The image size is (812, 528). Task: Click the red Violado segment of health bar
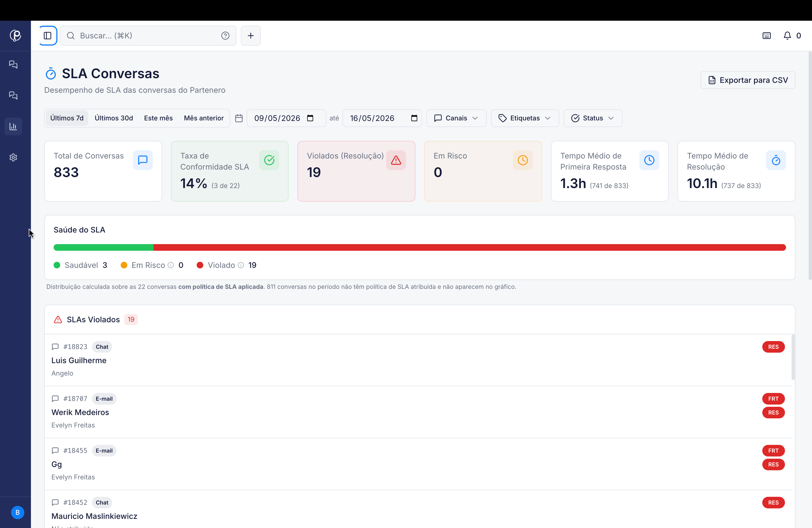(470, 247)
